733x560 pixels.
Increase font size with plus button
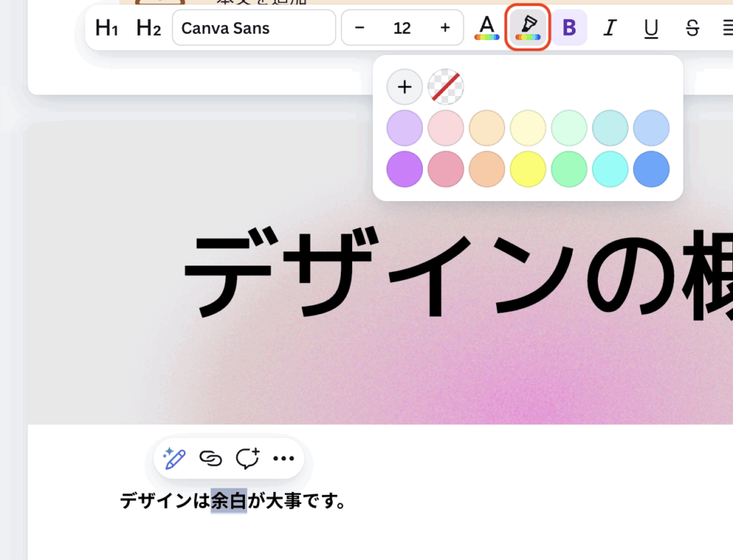tap(445, 28)
